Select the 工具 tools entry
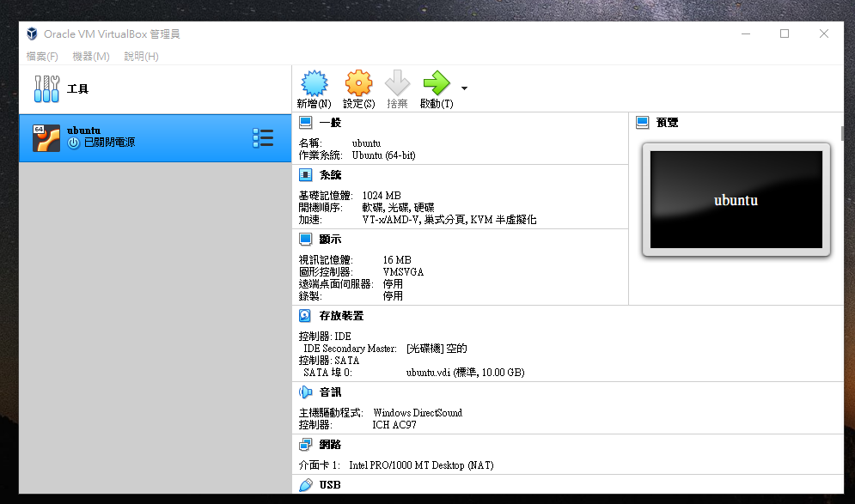The height and width of the screenshot is (504, 855). coord(155,88)
